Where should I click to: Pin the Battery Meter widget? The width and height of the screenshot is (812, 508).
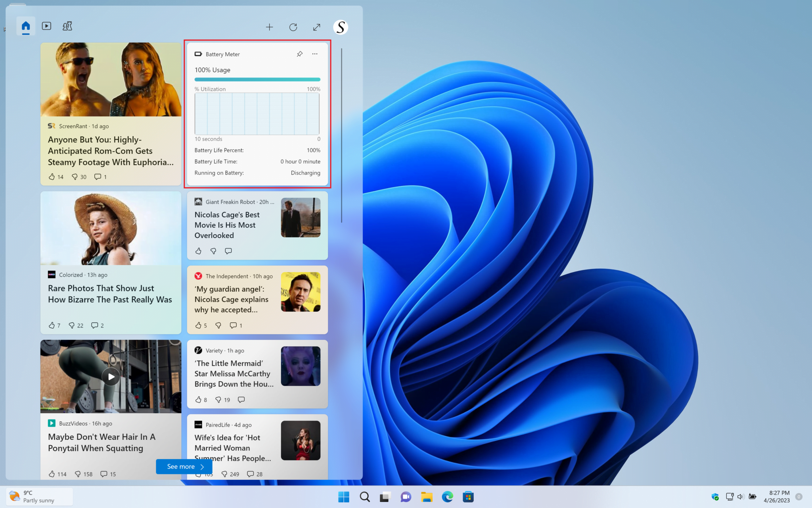point(299,54)
